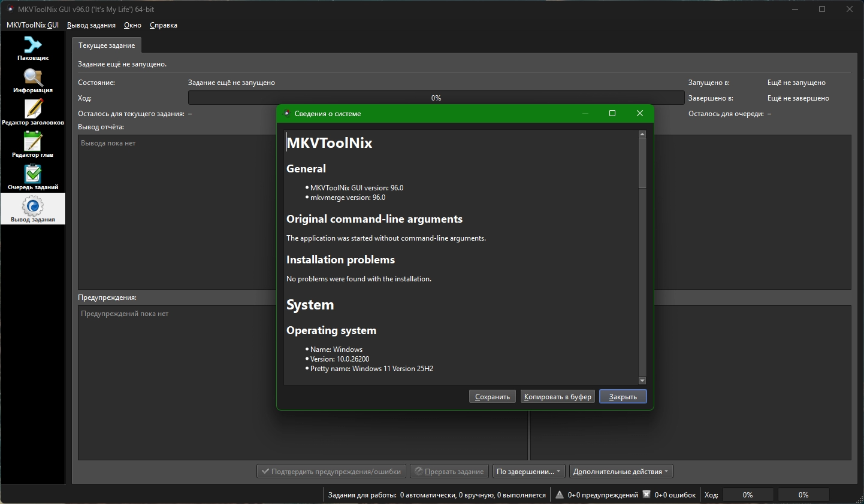Click 'No problems were found with the installation' text
The width and height of the screenshot is (864, 504).
[359, 279]
